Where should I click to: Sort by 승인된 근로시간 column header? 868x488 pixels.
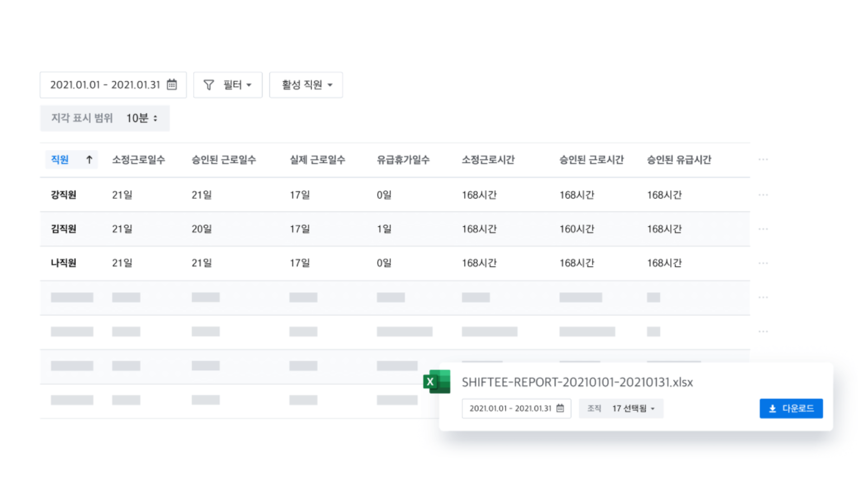tap(591, 160)
